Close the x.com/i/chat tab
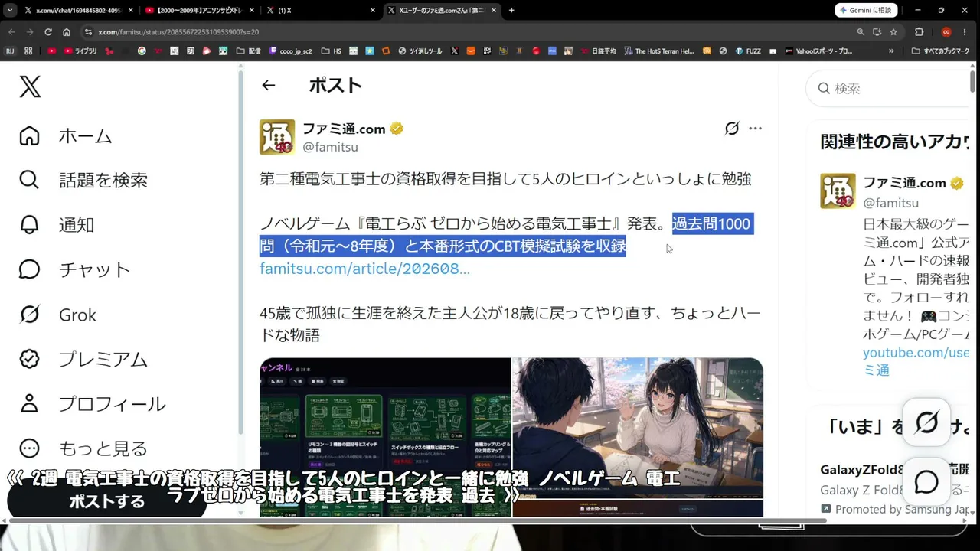 [x=130, y=10]
